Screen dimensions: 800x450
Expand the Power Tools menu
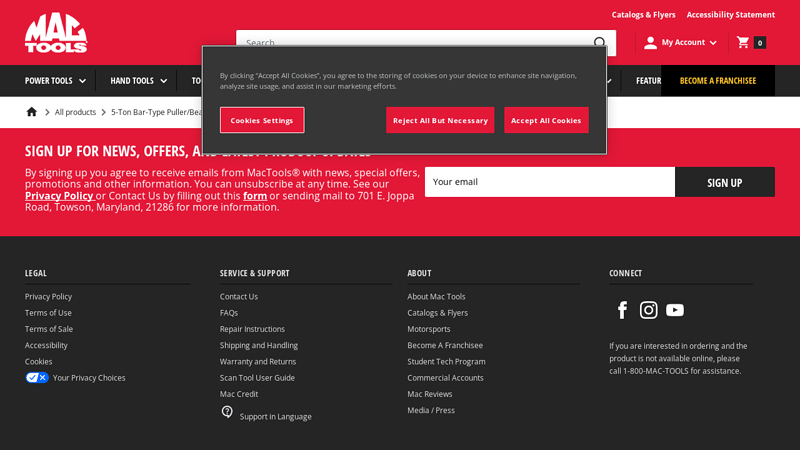(56, 81)
